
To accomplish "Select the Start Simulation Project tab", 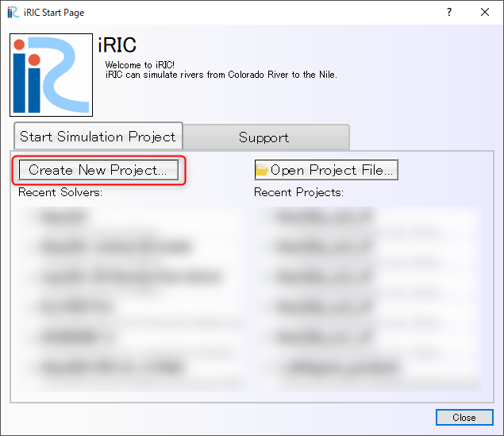I will (x=98, y=136).
